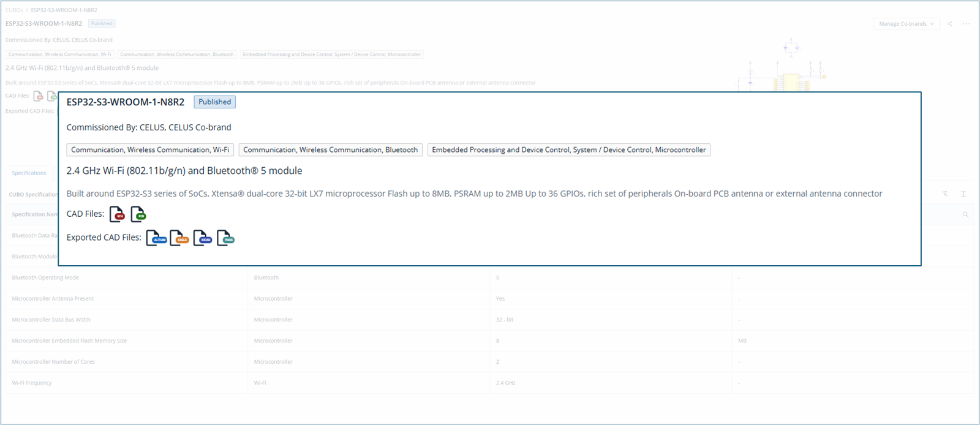Click value '8' in the Flash Memory Size row
The height and width of the screenshot is (425, 980).
tap(497, 341)
